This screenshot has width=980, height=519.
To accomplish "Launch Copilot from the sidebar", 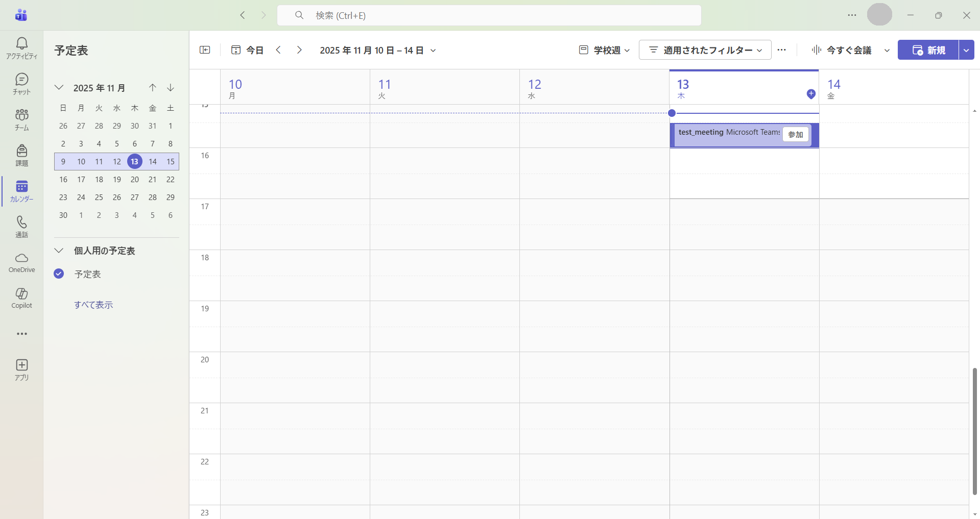I will [21, 298].
